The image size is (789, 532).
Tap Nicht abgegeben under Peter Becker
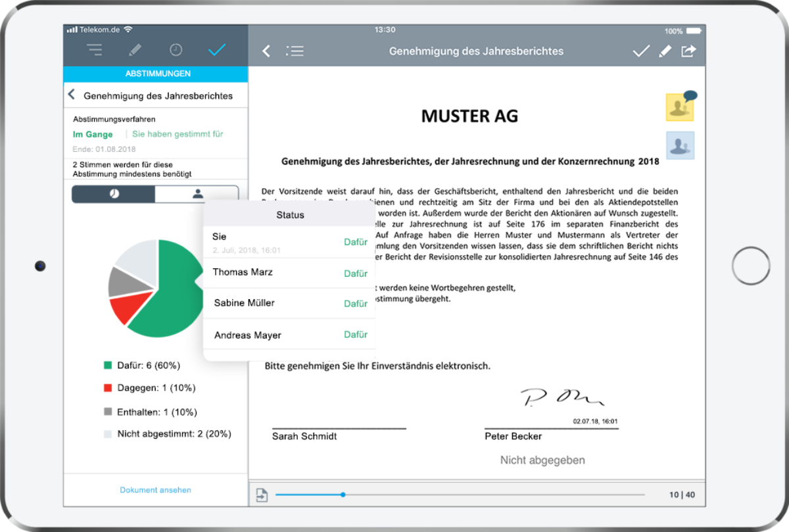[542, 460]
